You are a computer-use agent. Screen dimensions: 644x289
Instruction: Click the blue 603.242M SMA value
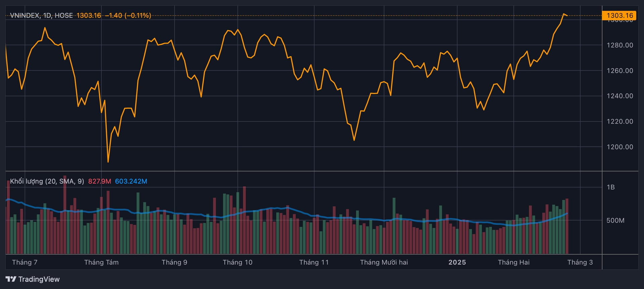tap(131, 181)
